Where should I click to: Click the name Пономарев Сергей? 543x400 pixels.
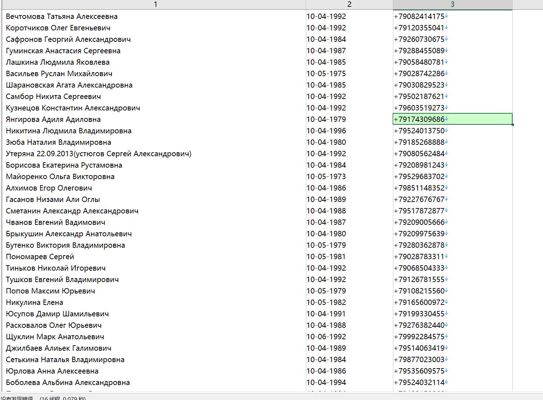pyautogui.click(x=40, y=256)
